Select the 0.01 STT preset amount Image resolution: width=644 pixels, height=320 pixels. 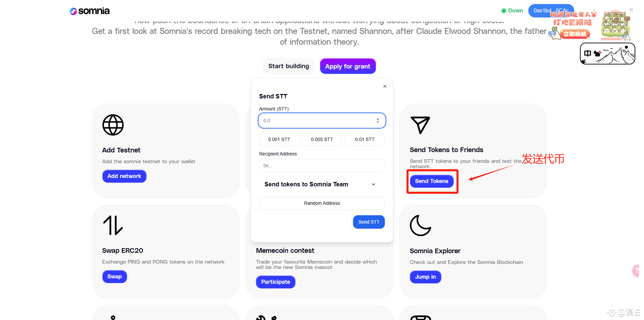(365, 139)
